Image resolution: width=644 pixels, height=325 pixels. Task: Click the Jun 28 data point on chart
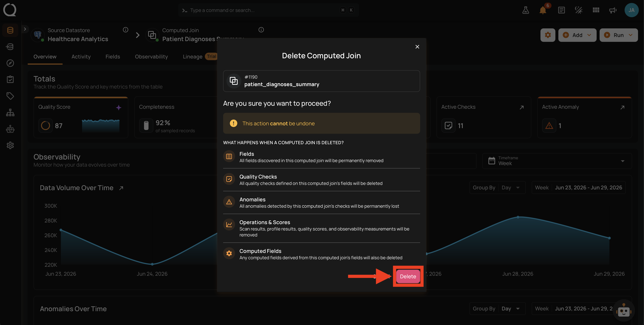click(x=518, y=217)
